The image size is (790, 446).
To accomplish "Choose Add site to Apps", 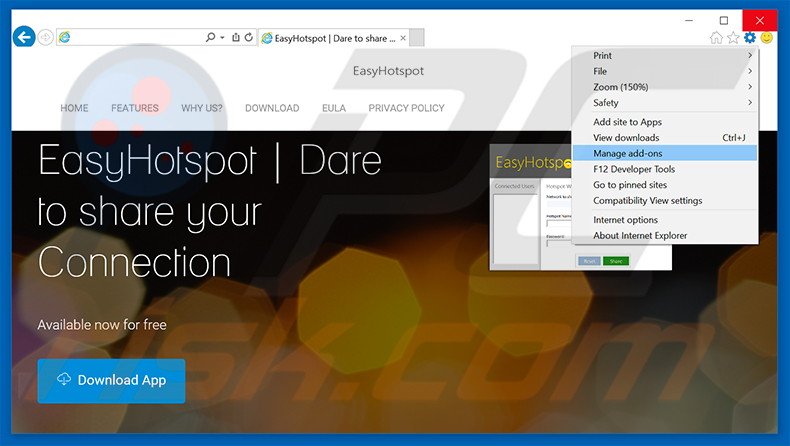I will coord(665,122).
